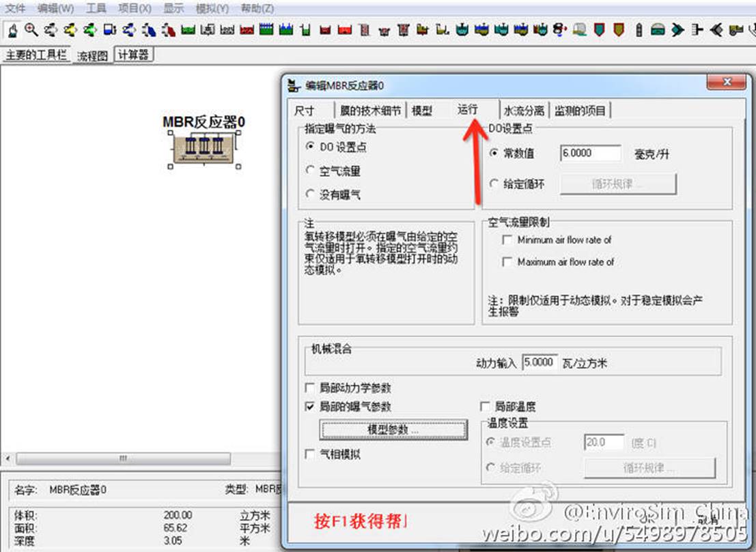Viewport: 756px width, 552px height.
Task: Choose the 空气流量 aeration method
Action: (x=311, y=171)
